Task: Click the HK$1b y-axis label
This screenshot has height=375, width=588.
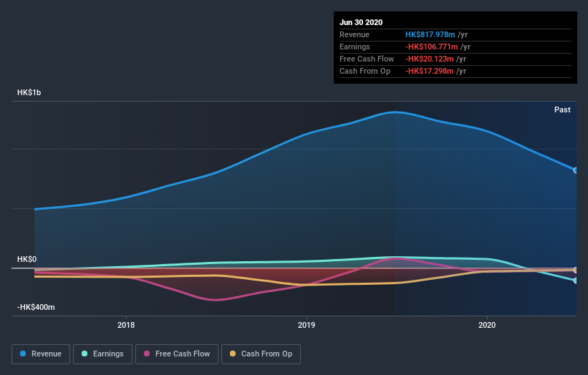Action: pyautogui.click(x=29, y=92)
